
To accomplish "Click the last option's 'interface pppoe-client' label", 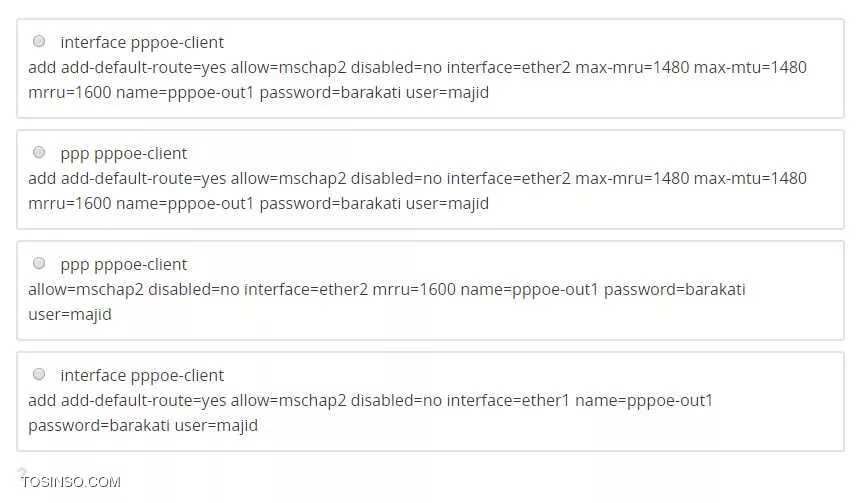I will [142, 376].
